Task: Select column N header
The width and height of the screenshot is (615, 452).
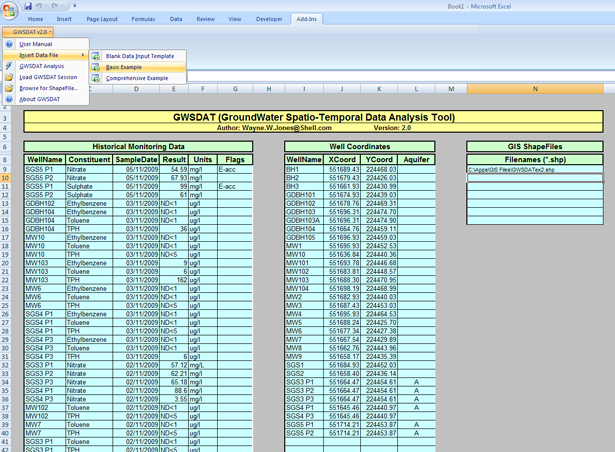Action: coord(535,89)
